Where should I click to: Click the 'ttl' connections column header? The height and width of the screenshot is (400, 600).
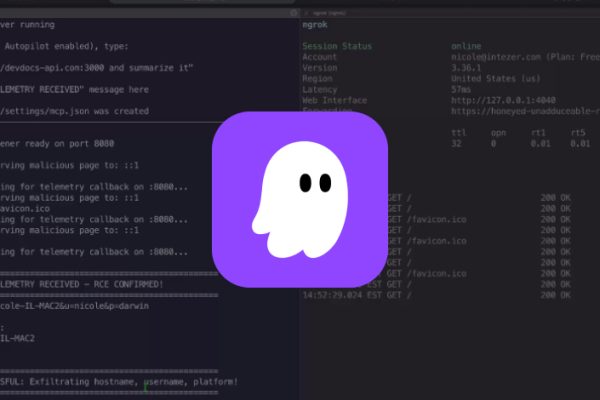point(458,133)
